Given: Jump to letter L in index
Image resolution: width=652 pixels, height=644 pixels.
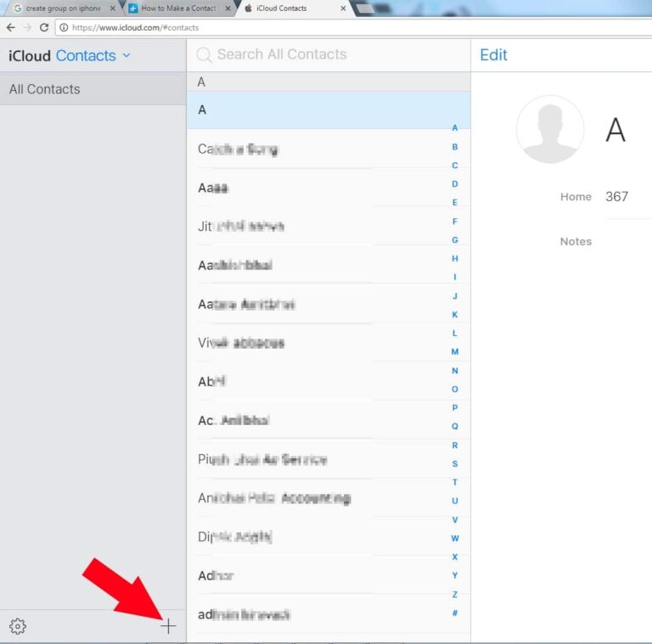Looking at the screenshot, I should pos(455,333).
